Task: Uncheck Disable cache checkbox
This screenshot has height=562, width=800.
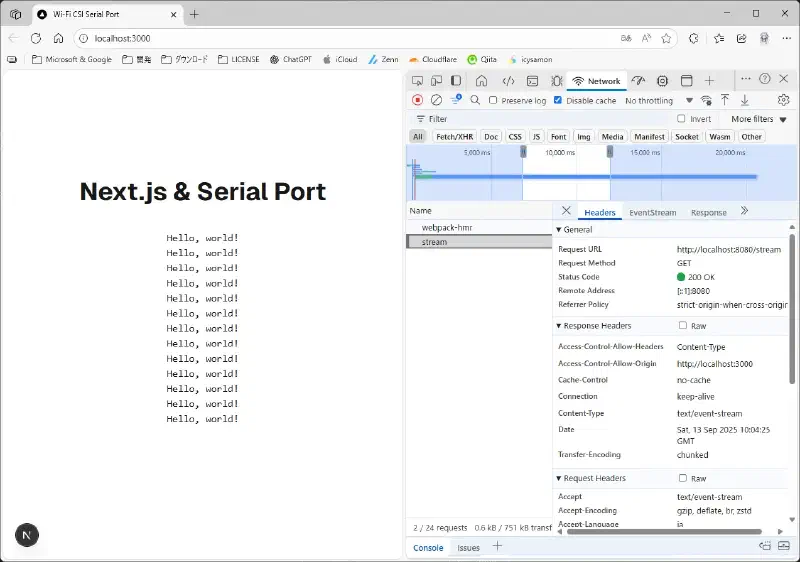Action: point(558,100)
